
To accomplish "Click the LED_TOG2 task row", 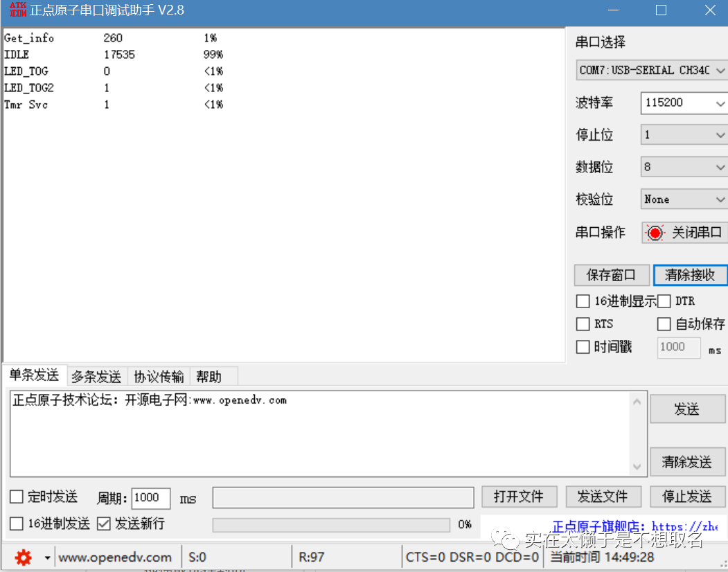I will pos(114,88).
